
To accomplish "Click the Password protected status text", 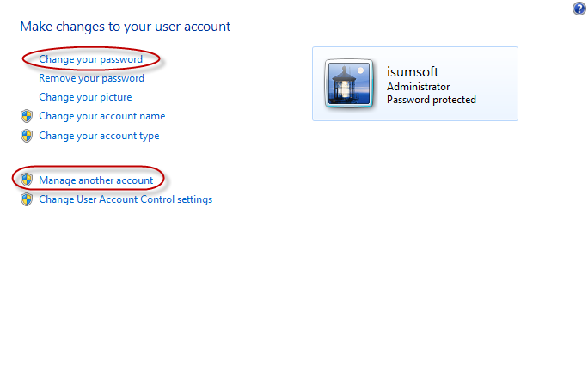I will [432, 100].
